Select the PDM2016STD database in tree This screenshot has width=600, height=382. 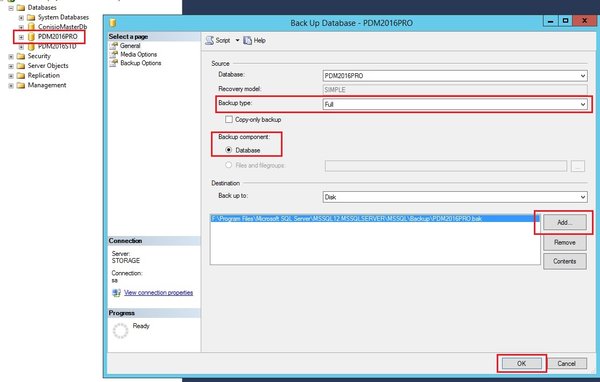pos(57,46)
